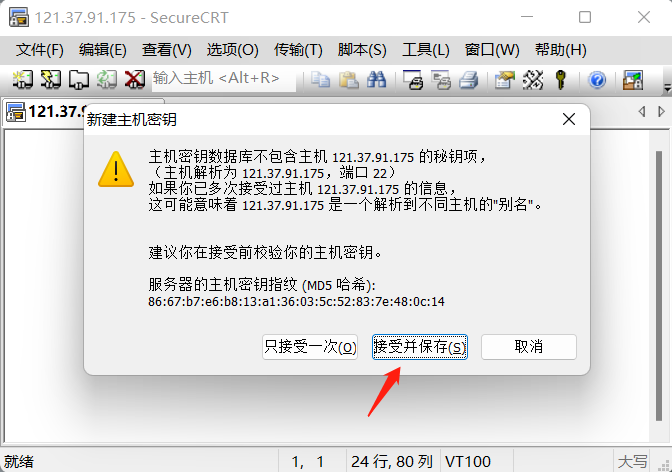Image resolution: width=672 pixels, height=472 pixels.
Task: Open the 文件(F) menu
Action: point(40,50)
